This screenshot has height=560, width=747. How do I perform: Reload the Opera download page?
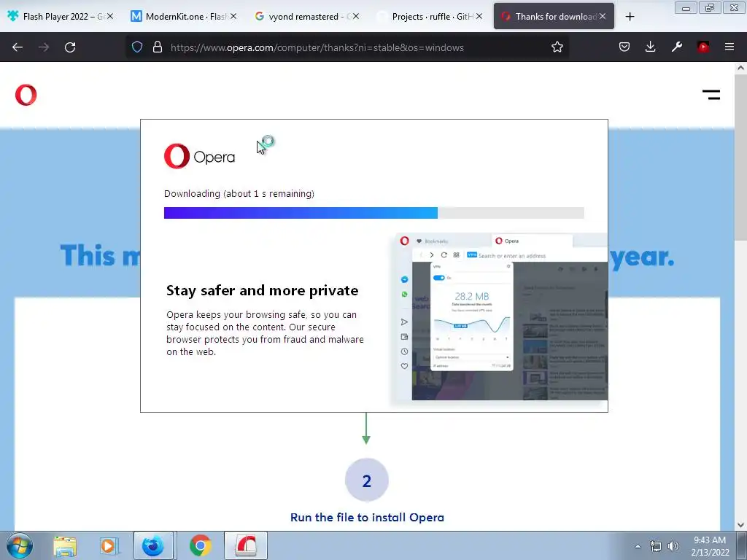(70, 47)
